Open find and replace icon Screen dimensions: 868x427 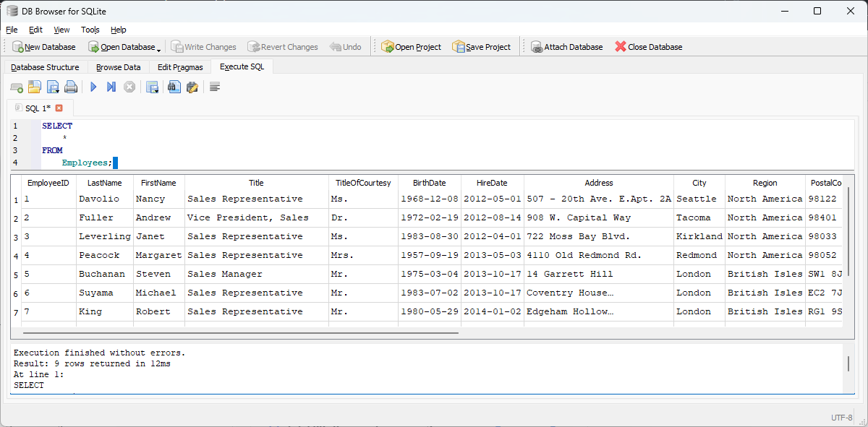point(192,87)
